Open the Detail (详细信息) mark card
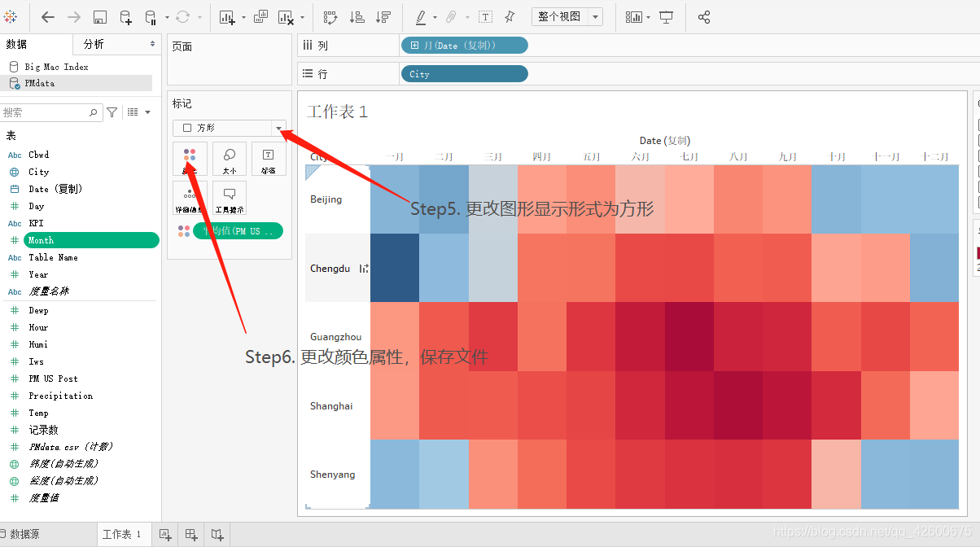The width and height of the screenshot is (980, 547). coord(190,198)
